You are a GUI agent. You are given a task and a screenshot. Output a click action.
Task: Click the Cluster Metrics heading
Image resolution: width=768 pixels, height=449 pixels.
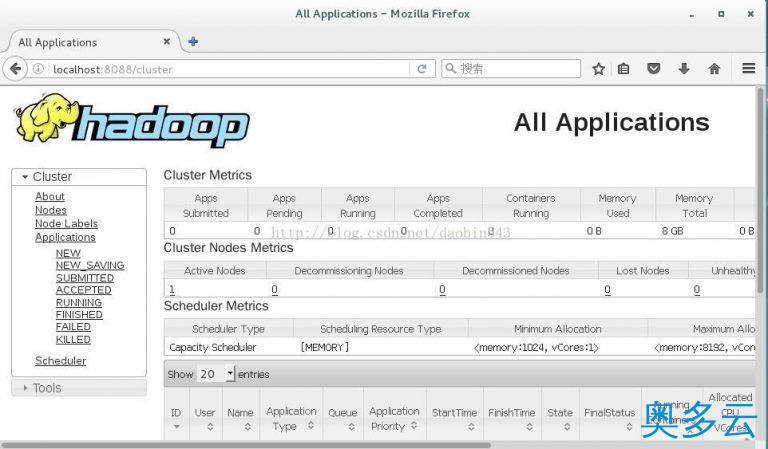(208, 175)
